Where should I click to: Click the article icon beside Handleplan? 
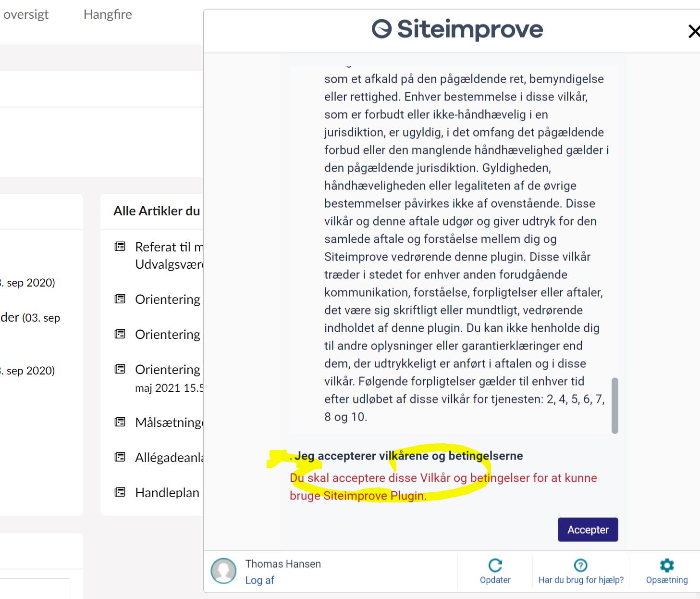pos(120,492)
